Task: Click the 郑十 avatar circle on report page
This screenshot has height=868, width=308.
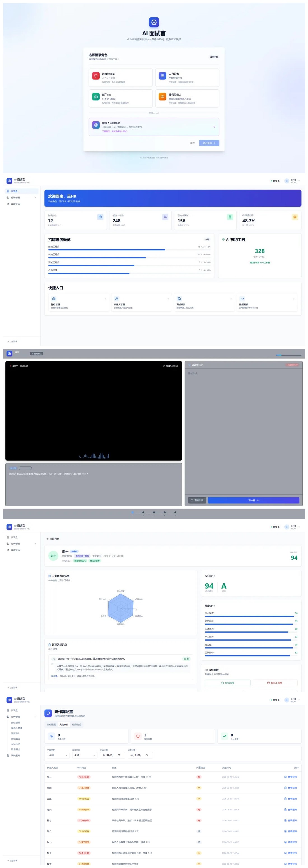Action: pos(53,556)
